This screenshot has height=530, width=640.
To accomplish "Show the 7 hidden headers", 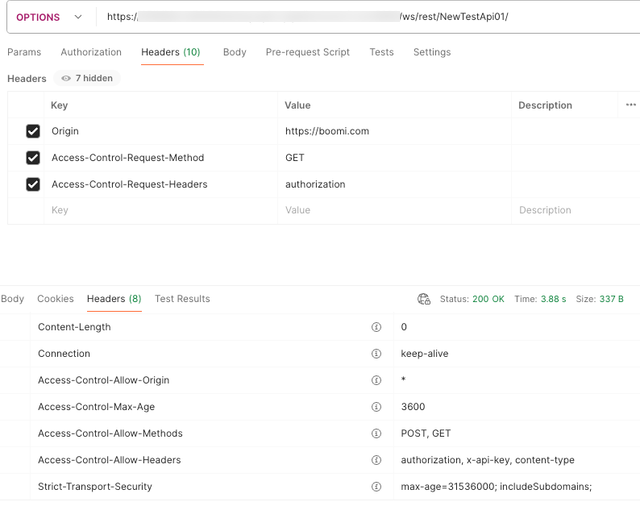I will [87, 78].
